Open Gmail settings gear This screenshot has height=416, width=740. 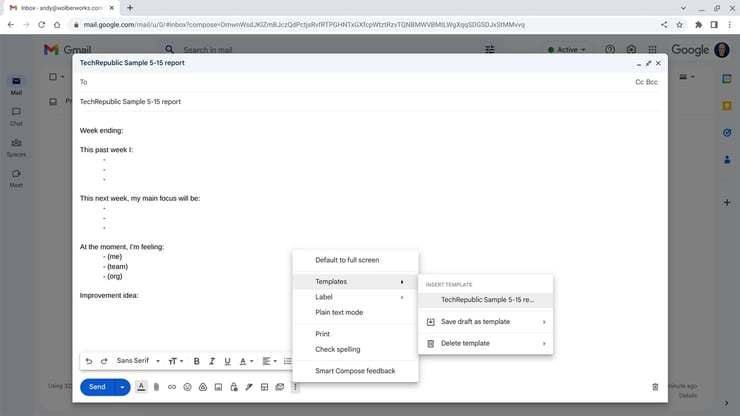[631, 50]
